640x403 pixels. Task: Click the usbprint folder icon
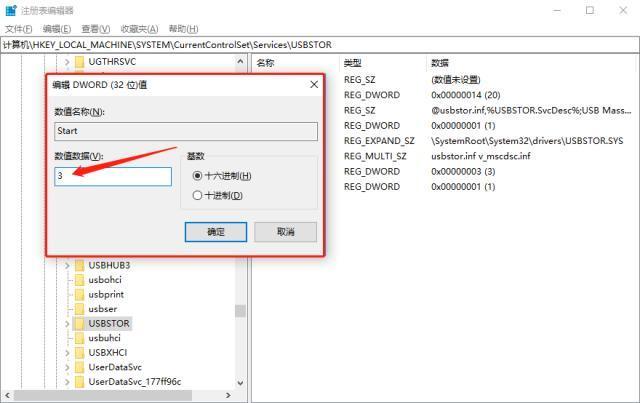(80, 294)
